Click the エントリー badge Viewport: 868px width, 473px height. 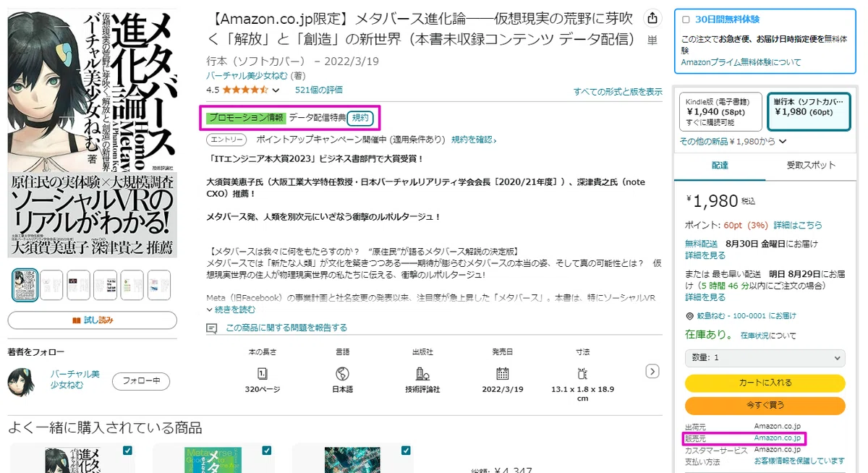click(x=227, y=140)
